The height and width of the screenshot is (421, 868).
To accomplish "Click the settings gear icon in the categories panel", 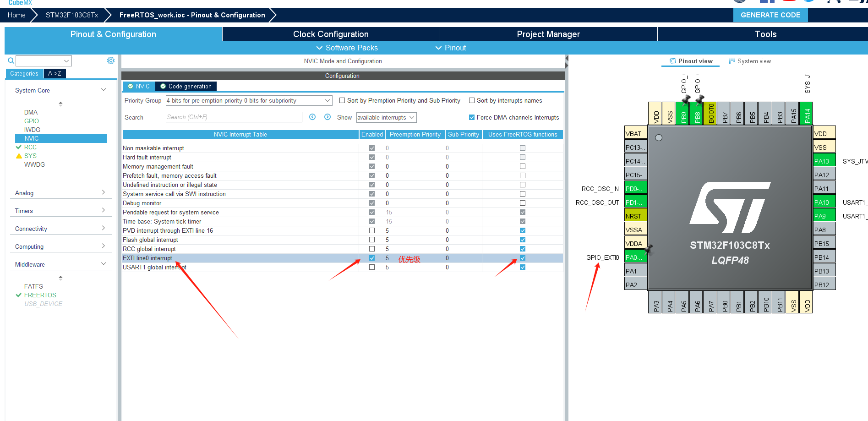I will [111, 60].
